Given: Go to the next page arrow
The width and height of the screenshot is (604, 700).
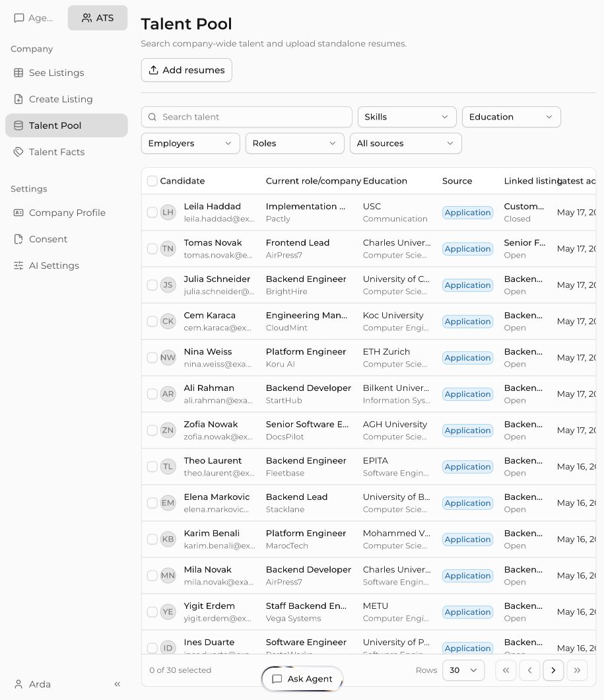Looking at the screenshot, I should (553, 670).
